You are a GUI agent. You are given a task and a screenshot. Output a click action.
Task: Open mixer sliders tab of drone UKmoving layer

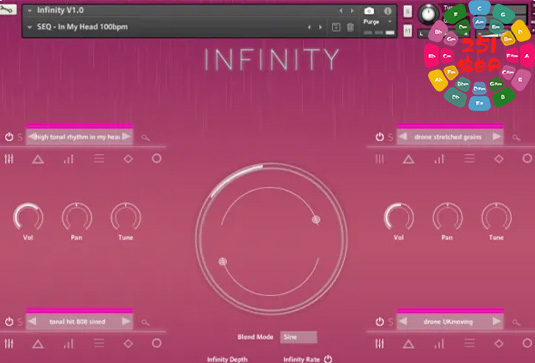pyautogui.click(x=379, y=344)
